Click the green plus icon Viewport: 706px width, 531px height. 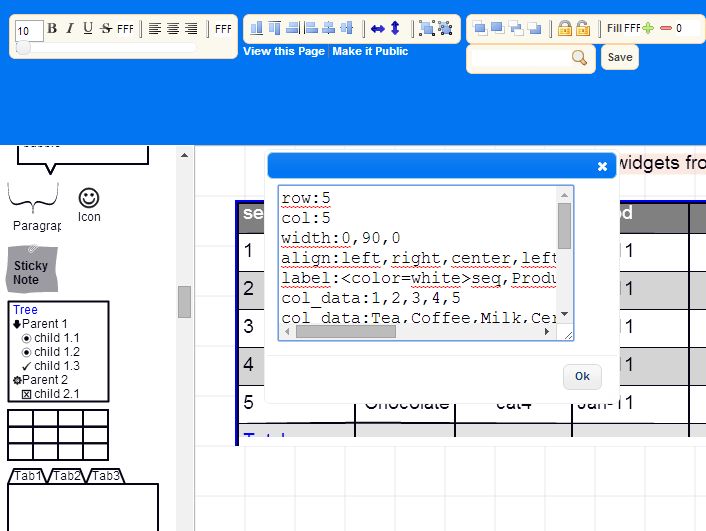[648, 29]
